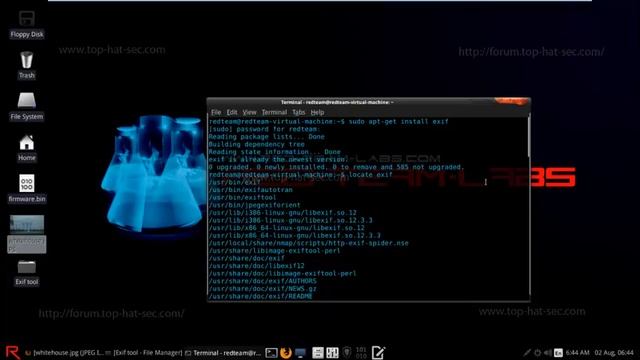Image resolution: width=640 pixels, height=360 pixels.
Task: Open the Home folder desktop icon
Action: point(27,148)
